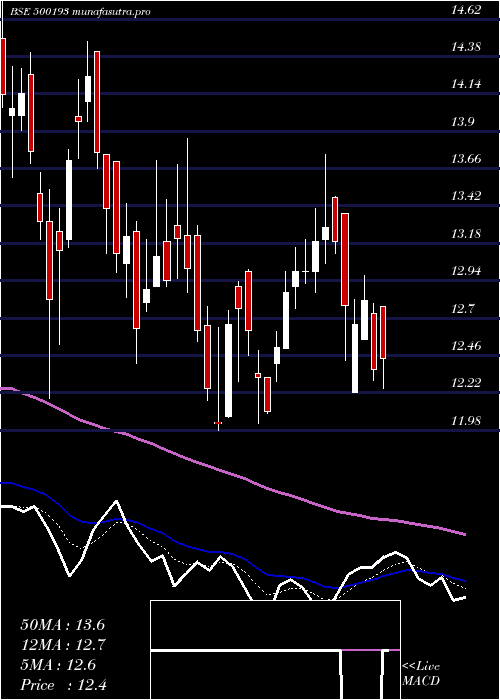
Task: Click the pink 50MA line on the chart
Action: pyautogui.click(x=232, y=473)
